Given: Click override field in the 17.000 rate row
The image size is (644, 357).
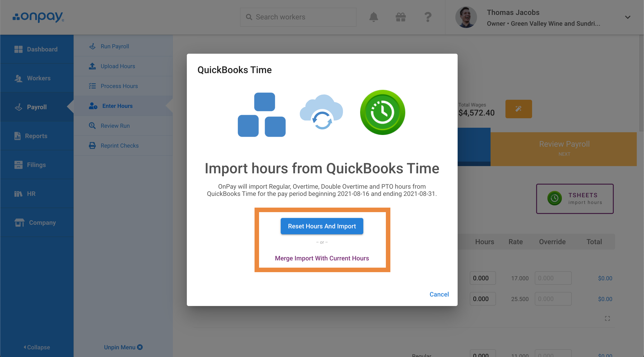Looking at the screenshot, I should [553, 278].
